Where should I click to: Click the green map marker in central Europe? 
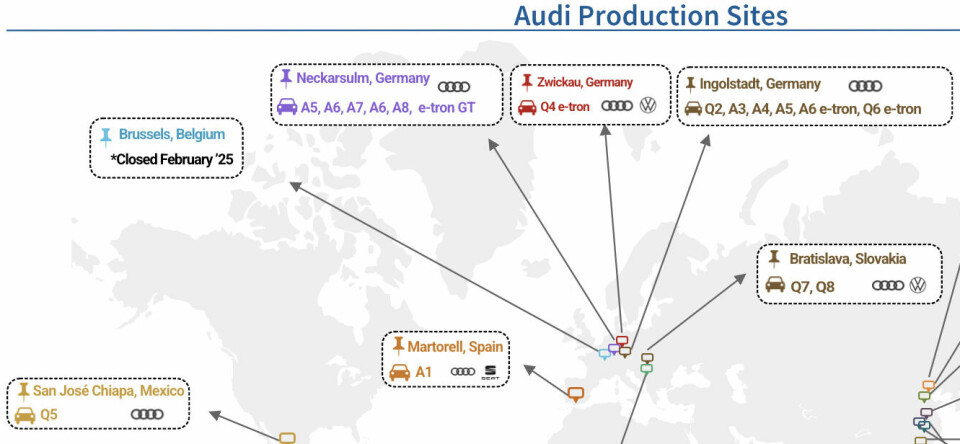pyautogui.click(x=646, y=369)
